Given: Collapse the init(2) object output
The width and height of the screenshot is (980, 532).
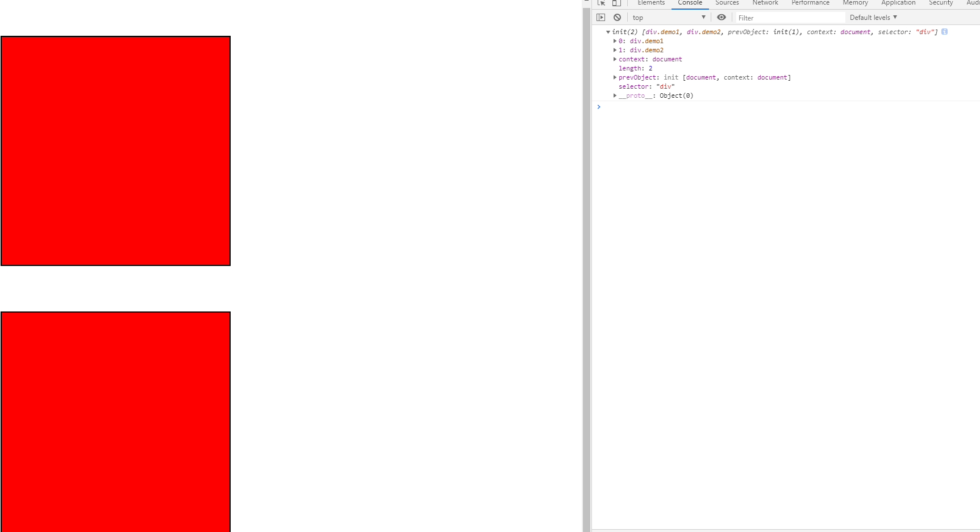Looking at the screenshot, I should [608, 32].
